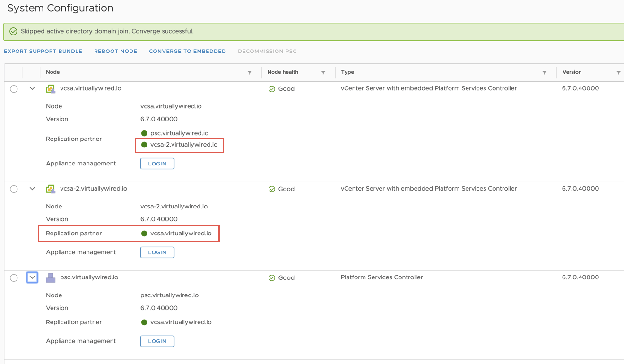Click the vCenter icon beside vcsa.virtuallywired.io
624x364 pixels.
pos(50,89)
